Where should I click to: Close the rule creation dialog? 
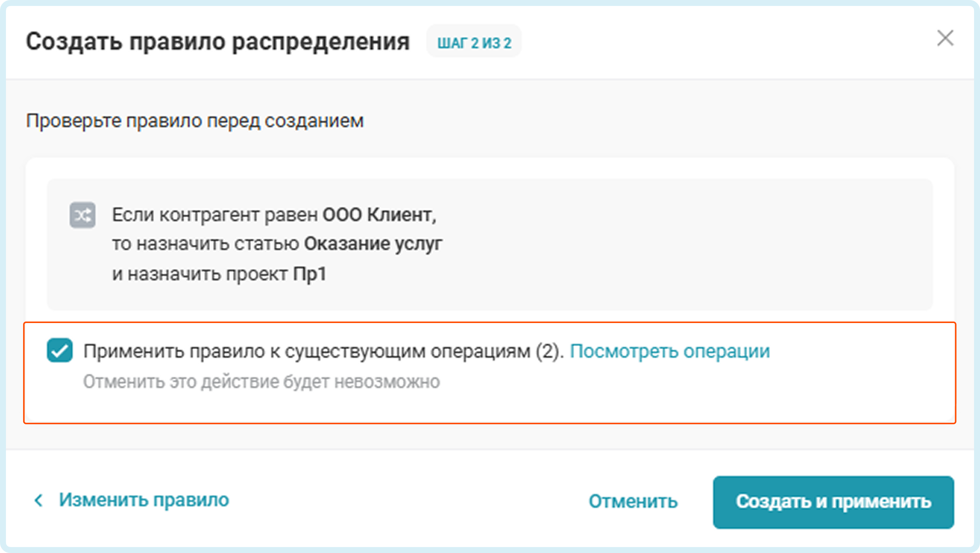point(945,38)
